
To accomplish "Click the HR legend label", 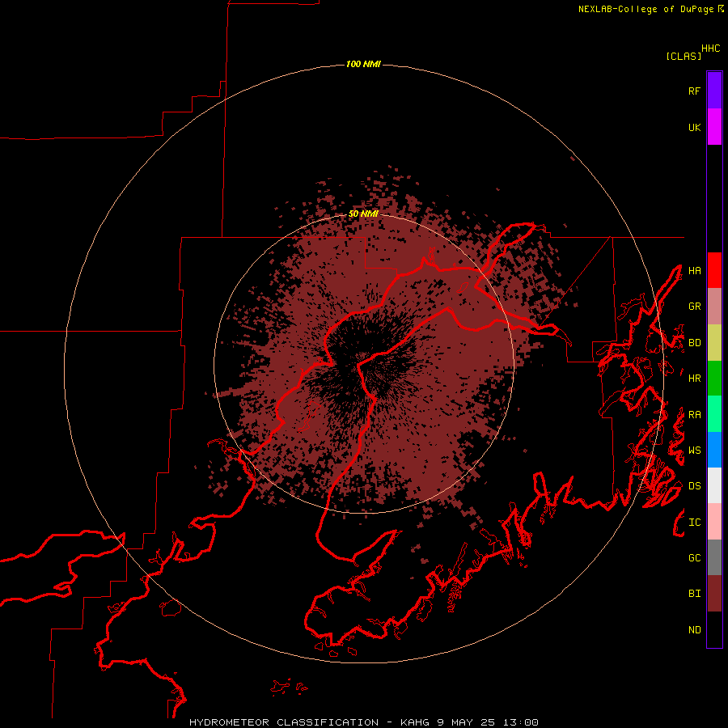I will pyautogui.click(x=694, y=379).
